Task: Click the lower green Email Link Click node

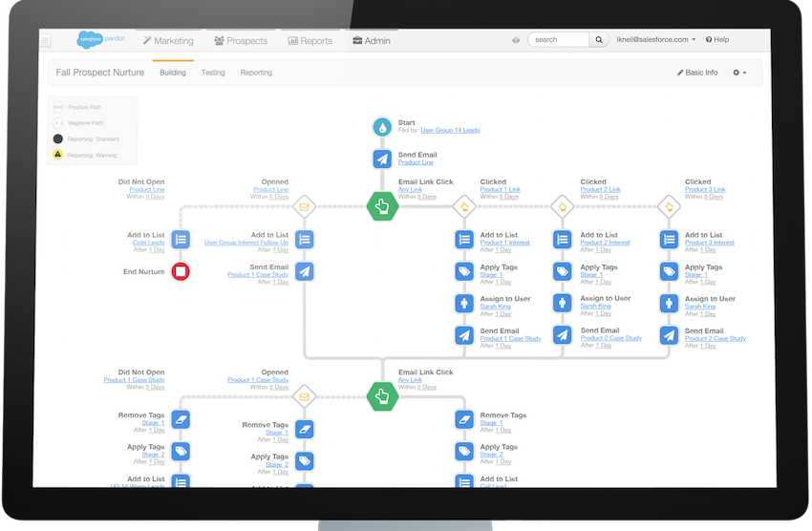Action: 382,397
